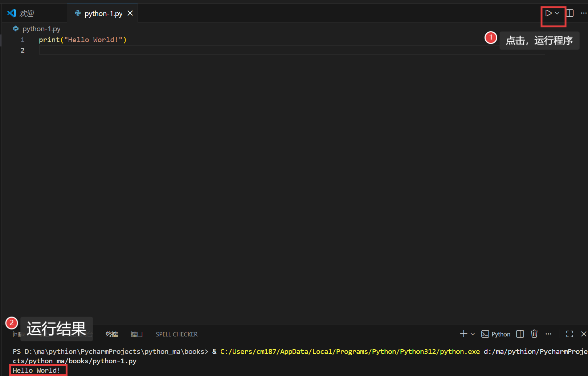Toggle maximized panel size
This screenshot has height=376, width=588.
(569, 334)
